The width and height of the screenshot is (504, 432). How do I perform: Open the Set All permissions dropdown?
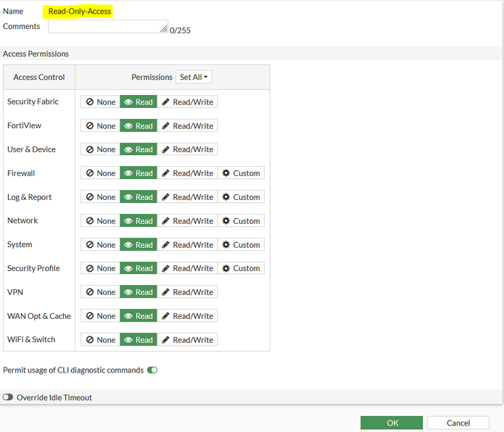[194, 77]
